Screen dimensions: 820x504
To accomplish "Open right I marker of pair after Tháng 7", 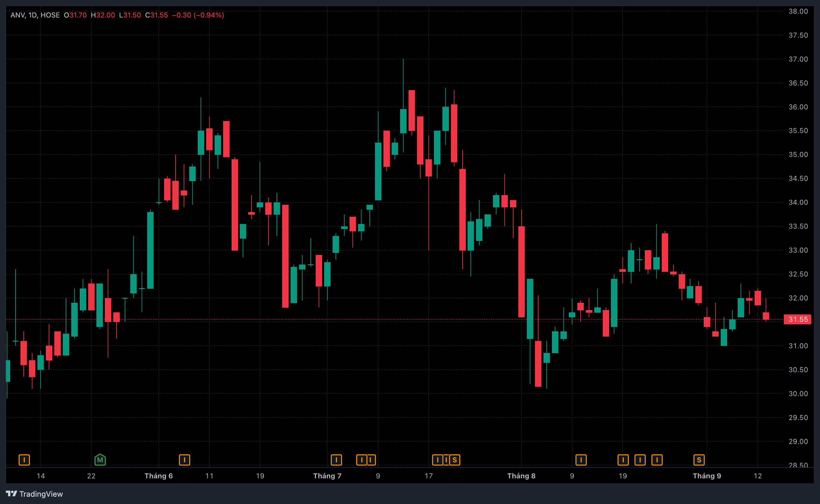I will pyautogui.click(x=371, y=460).
